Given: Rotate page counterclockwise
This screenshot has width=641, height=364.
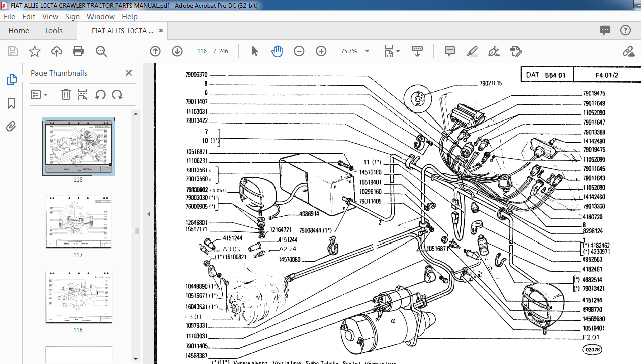Looking at the screenshot, I should (x=100, y=94).
